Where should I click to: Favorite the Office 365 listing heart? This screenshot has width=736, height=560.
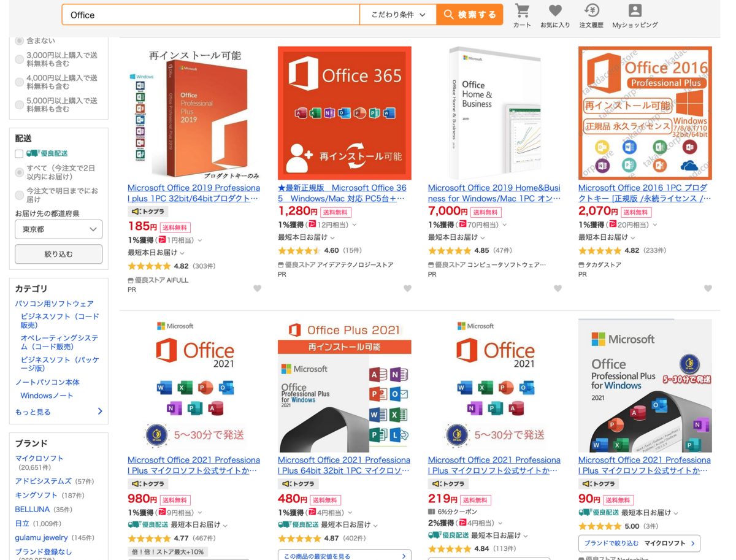click(407, 288)
